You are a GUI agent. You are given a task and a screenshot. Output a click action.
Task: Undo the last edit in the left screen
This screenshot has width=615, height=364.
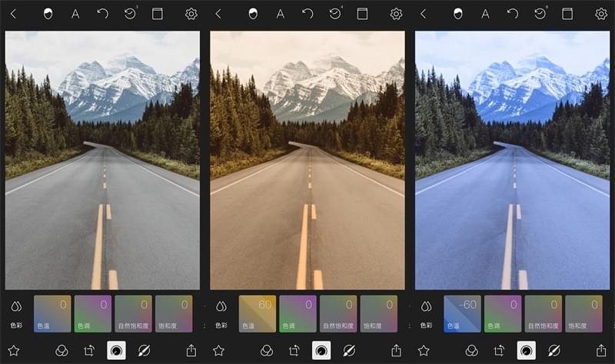[102, 14]
